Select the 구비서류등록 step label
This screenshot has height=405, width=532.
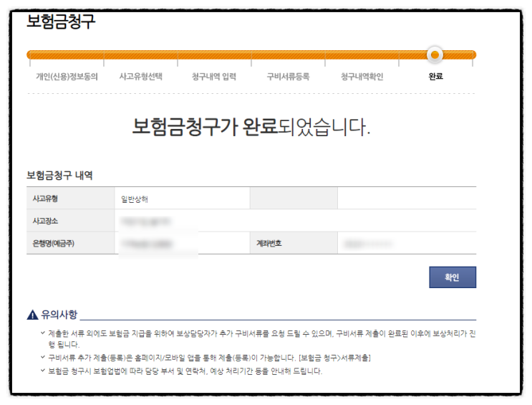click(x=288, y=77)
